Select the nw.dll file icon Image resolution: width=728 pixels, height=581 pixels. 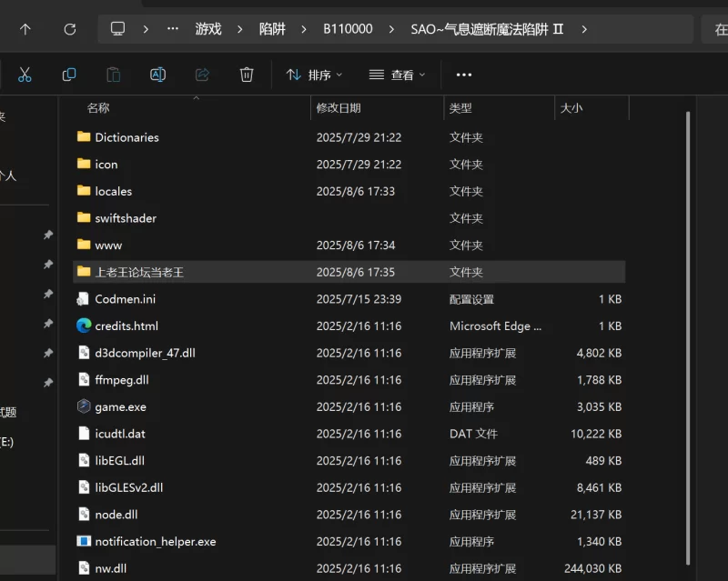coord(84,568)
